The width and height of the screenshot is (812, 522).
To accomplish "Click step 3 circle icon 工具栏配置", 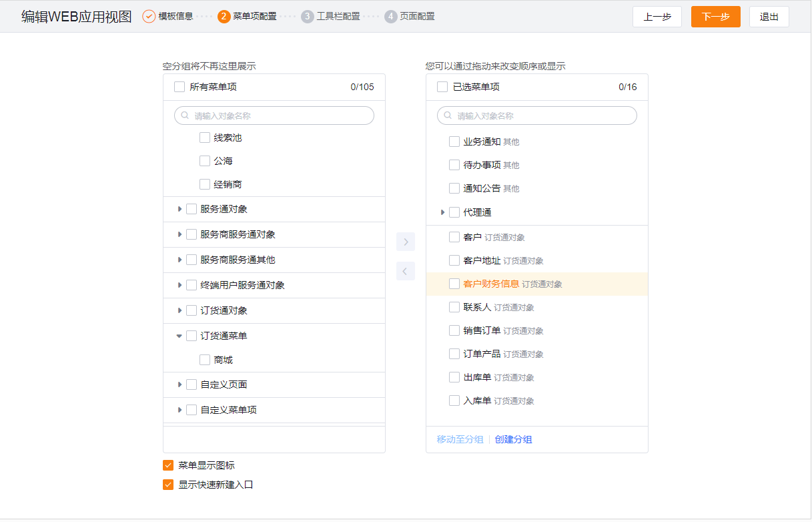I will pos(308,16).
